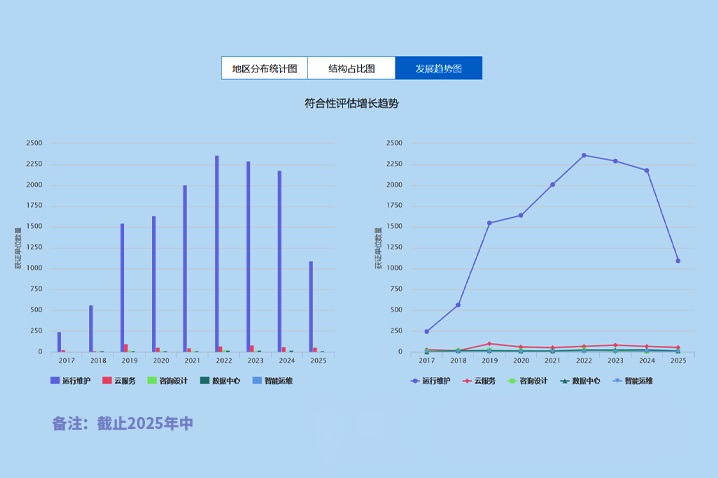This screenshot has width=718, height=478.
Task: Click the 2025 运行维护 bar
Action: coord(311,306)
